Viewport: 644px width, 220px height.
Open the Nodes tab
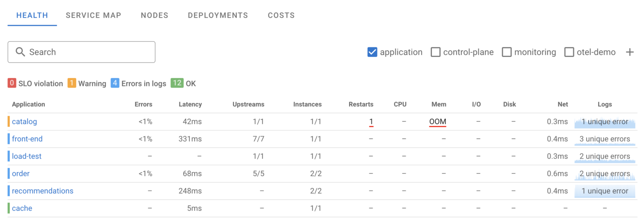tap(154, 16)
